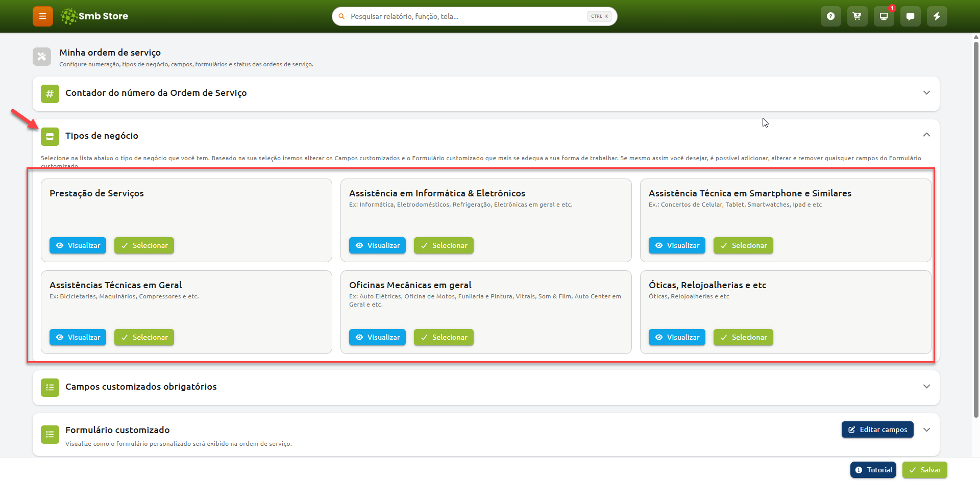980x482 pixels.
Task: Open the shopping cart icon
Action: point(857,16)
